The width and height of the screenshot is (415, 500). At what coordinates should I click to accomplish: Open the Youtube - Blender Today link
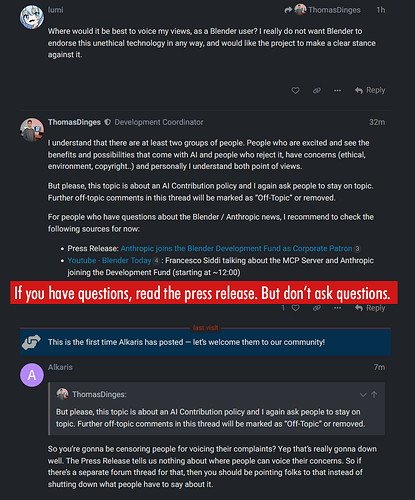coord(109,261)
